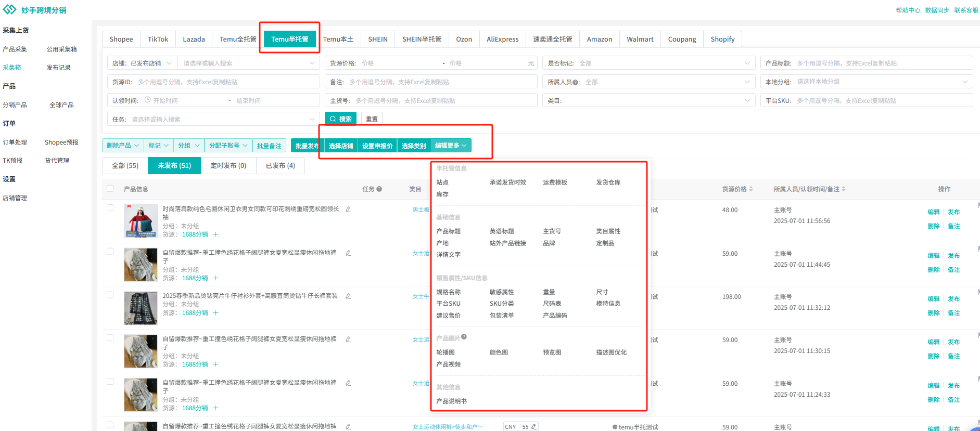Open 订单处理 in the left sidebar
Screen dimensions: 980x431
tap(15, 142)
